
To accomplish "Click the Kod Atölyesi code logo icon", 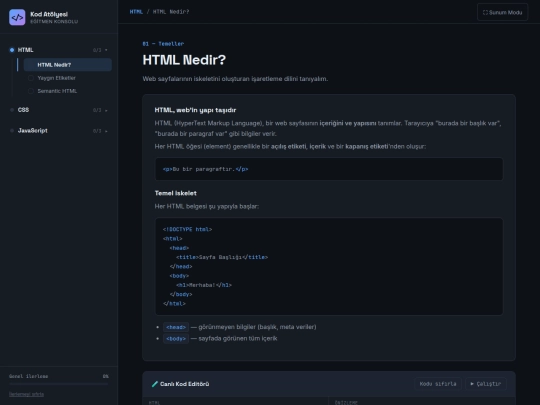I will click(17, 17).
